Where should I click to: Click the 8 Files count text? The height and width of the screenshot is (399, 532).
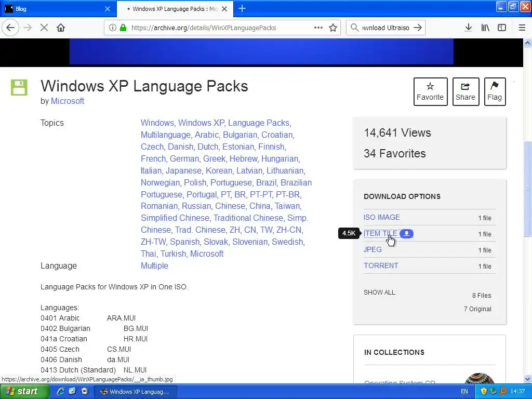point(482,296)
